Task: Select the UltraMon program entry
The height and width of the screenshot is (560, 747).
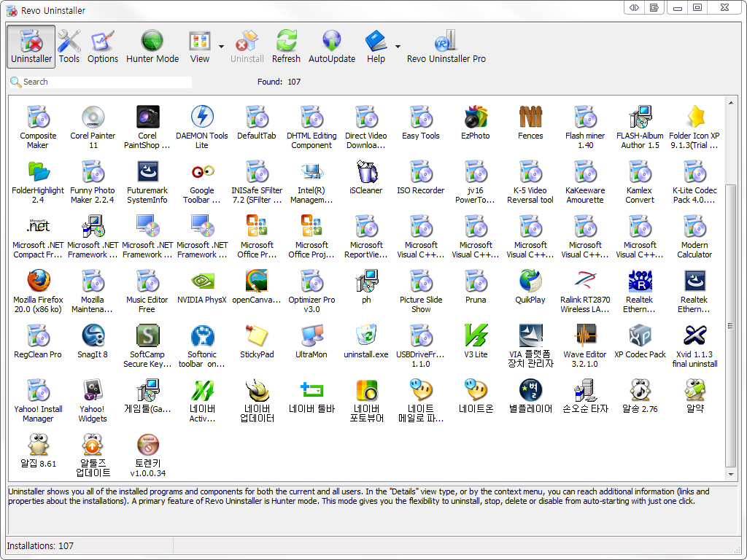Action: point(311,335)
